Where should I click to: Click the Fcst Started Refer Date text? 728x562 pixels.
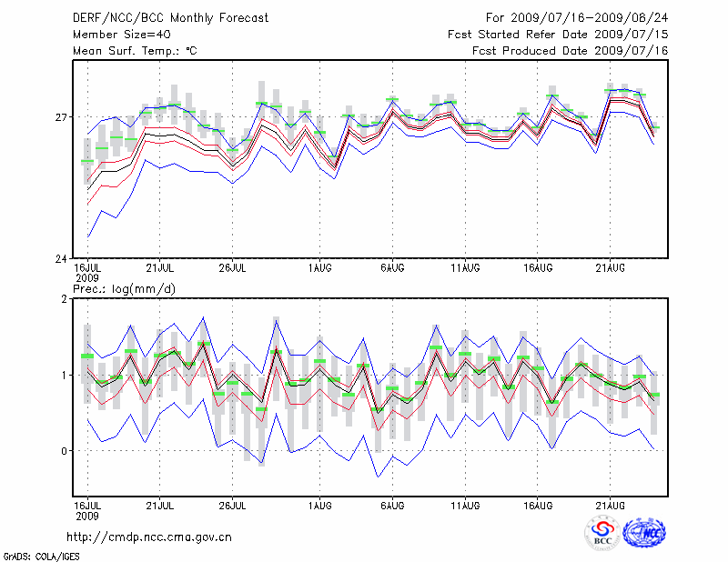(x=558, y=35)
